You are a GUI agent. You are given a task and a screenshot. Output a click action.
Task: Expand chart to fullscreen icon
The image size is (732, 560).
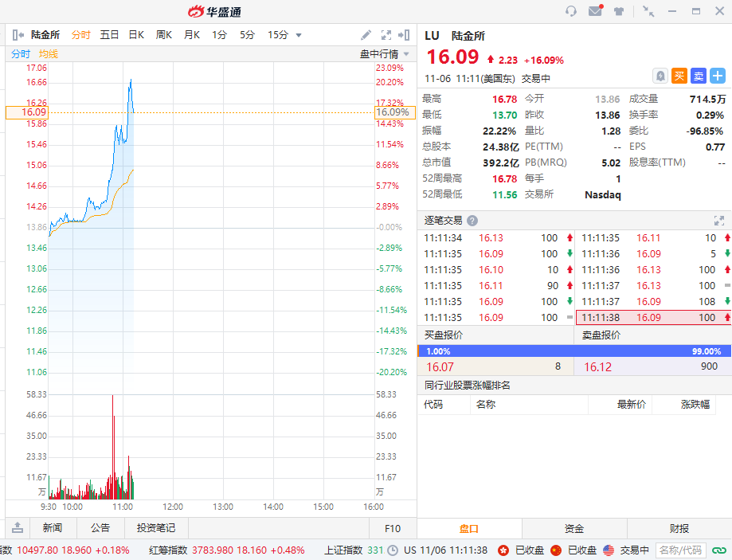tap(386, 35)
